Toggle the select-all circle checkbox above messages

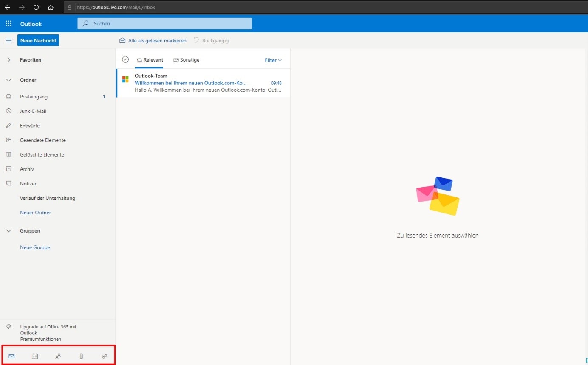pyautogui.click(x=125, y=60)
